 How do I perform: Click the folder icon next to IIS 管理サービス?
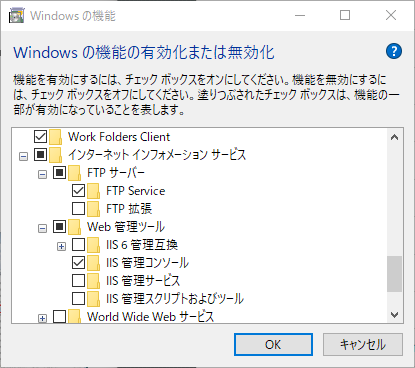(x=93, y=281)
